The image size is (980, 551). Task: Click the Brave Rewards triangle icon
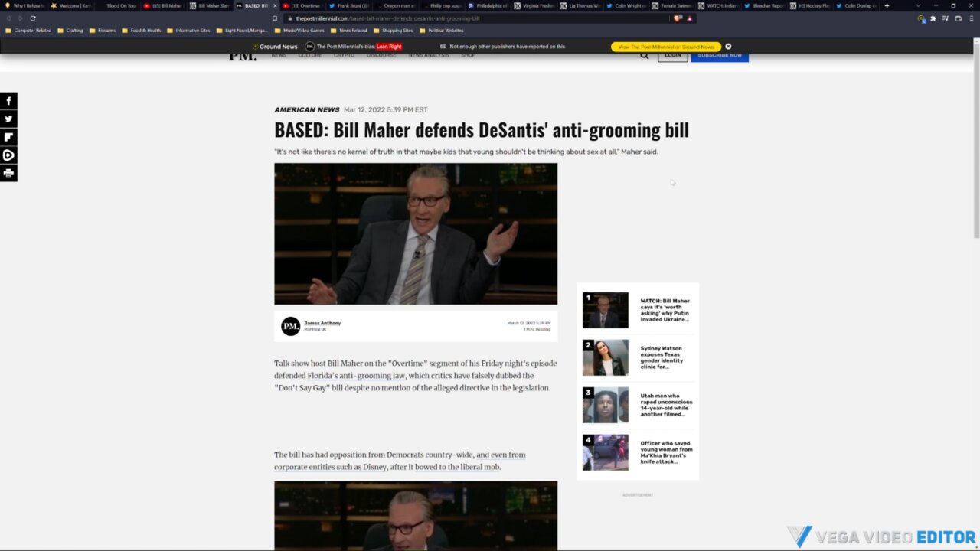coord(689,18)
